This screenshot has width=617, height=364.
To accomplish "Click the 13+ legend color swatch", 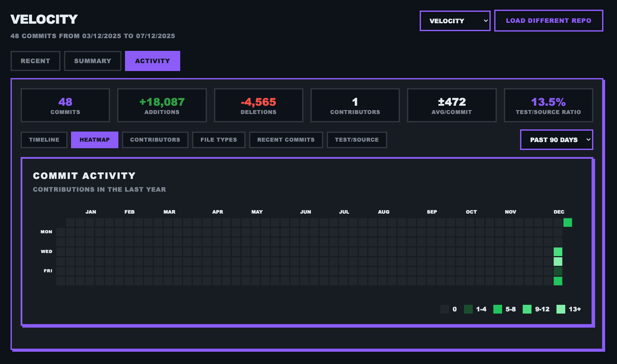I will [x=560, y=309].
